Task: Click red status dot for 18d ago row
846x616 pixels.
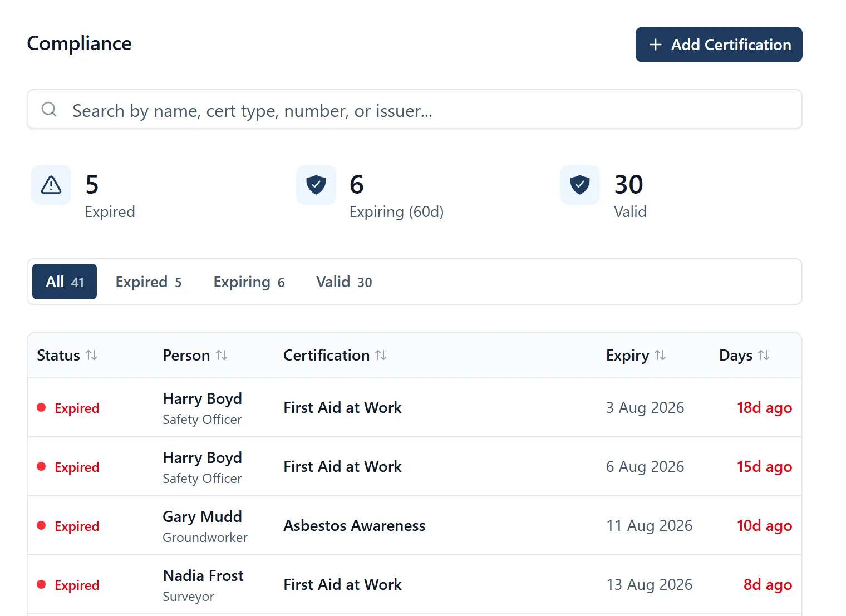Action: coord(41,407)
